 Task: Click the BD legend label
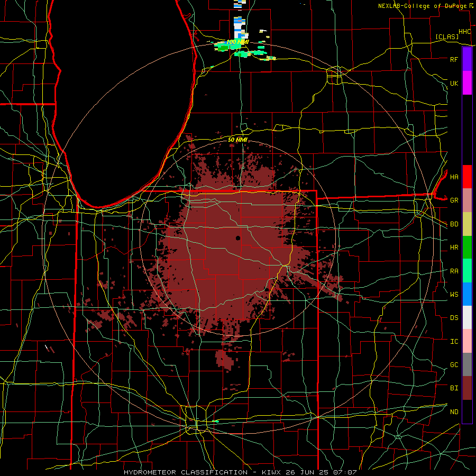[x=454, y=224]
